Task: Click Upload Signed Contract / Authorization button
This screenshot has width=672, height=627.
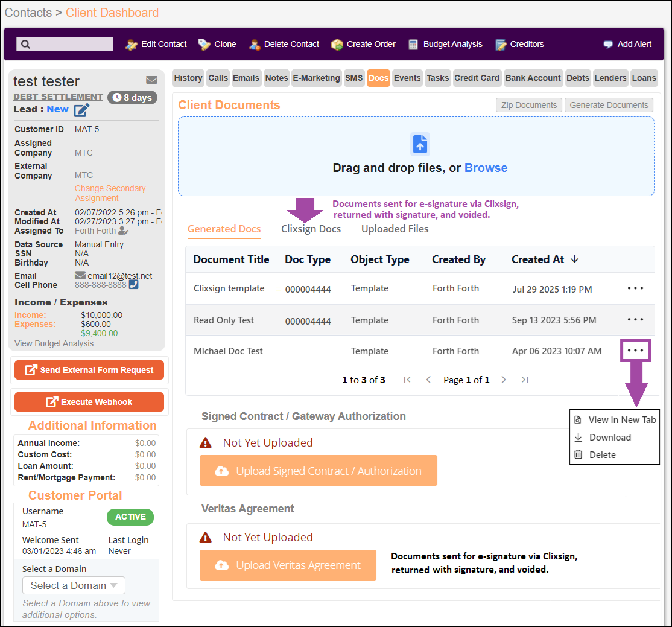Action: point(319,471)
